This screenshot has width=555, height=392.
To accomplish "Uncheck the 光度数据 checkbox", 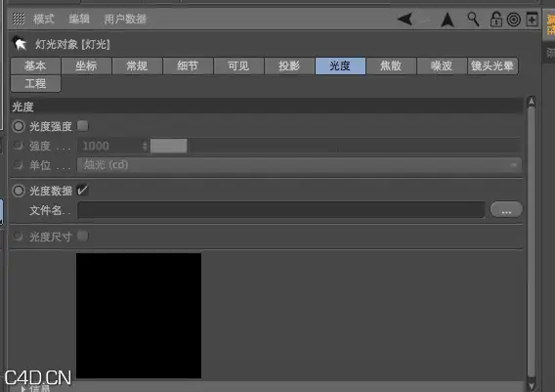I will point(82,191).
